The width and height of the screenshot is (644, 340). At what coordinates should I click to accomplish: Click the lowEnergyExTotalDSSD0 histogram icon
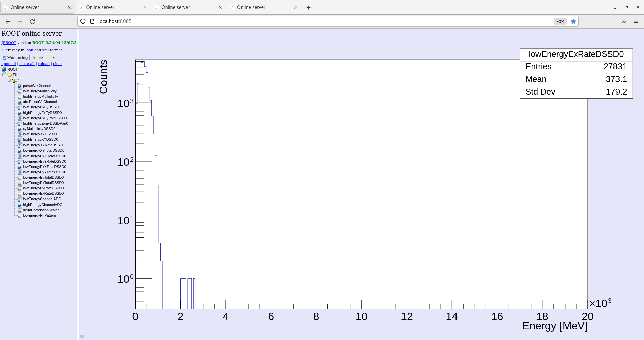(20, 183)
